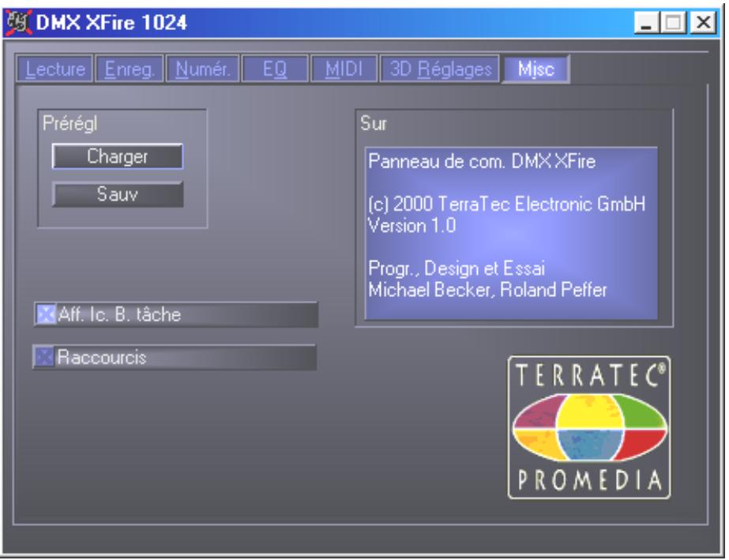The width and height of the screenshot is (729, 560).
Task: Click the 'Version 1.0' text
Action: pyautogui.click(x=412, y=226)
